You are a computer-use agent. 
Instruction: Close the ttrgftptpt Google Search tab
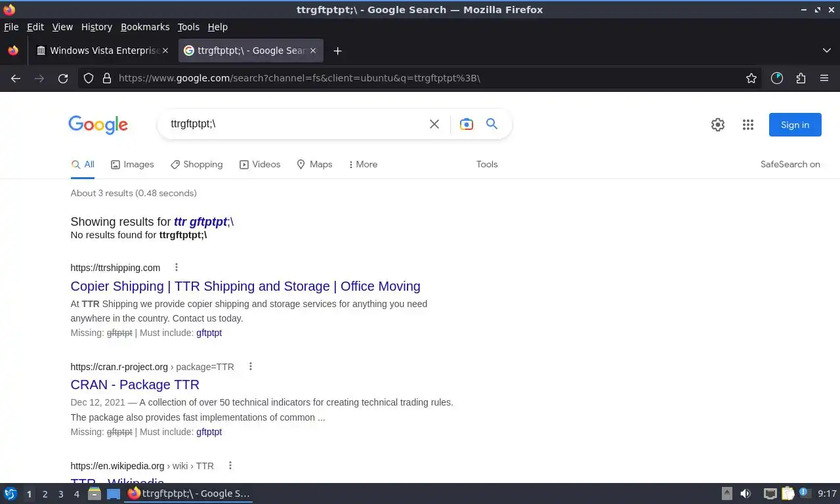313,51
